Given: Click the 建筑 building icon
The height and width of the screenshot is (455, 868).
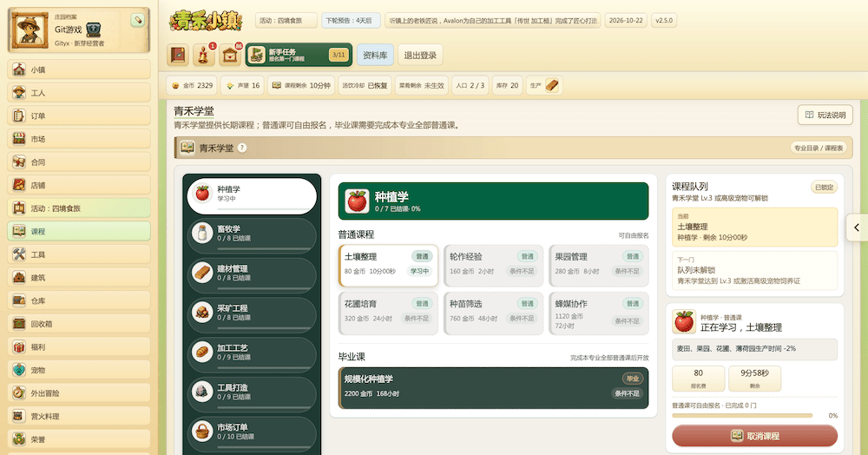Looking at the screenshot, I should 19,277.
